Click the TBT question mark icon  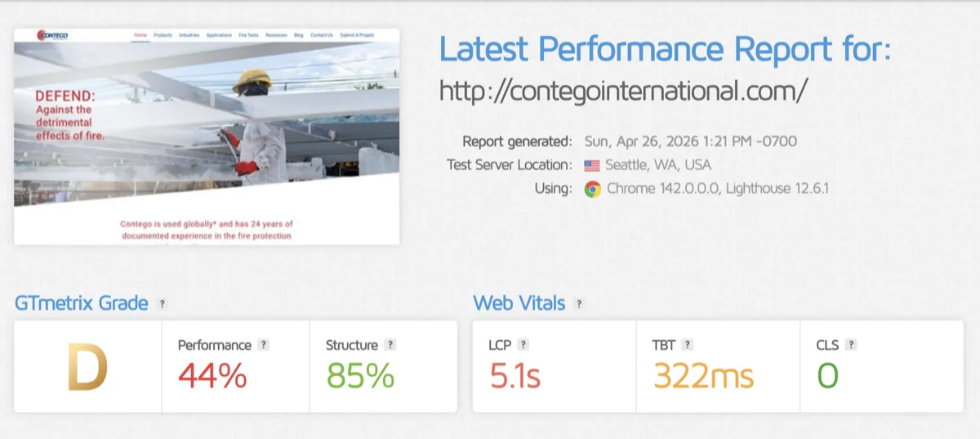click(688, 345)
